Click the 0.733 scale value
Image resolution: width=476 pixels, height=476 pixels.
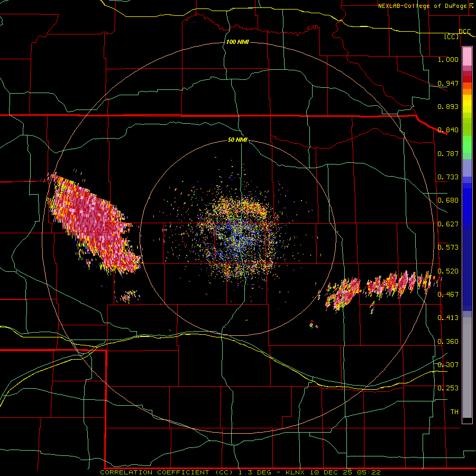448,177
